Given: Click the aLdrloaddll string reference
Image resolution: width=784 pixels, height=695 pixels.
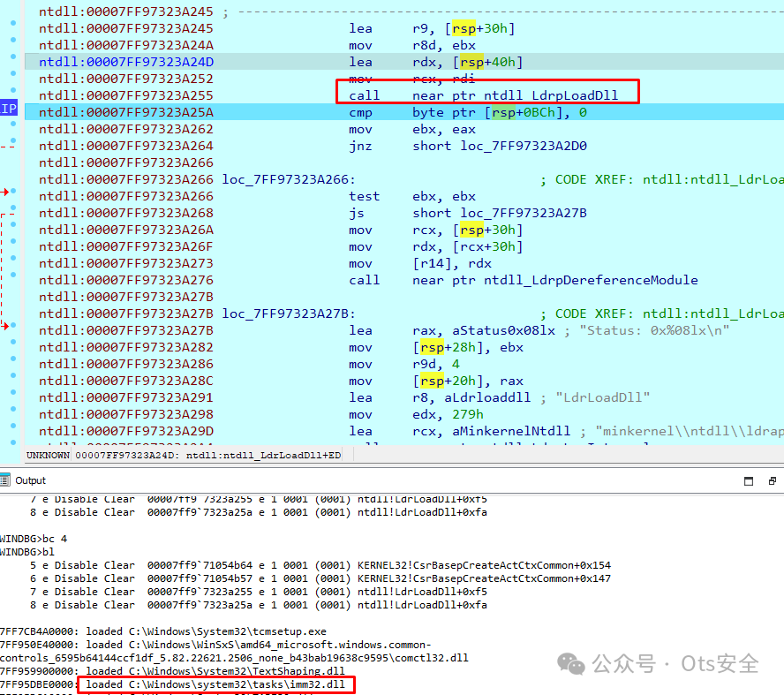Looking at the screenshot, I should click(x=487, y=397).
